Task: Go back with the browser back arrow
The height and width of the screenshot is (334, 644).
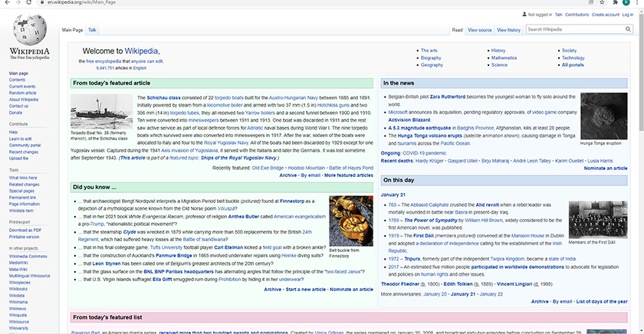Action: tap(8, 2)
